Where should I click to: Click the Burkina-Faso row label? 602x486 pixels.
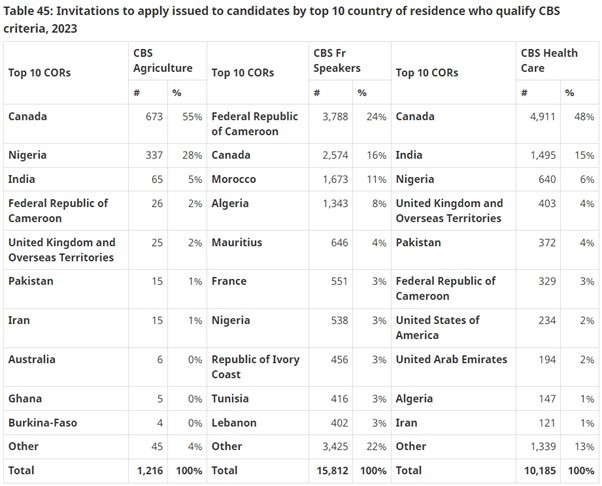(x=43, y=423)
